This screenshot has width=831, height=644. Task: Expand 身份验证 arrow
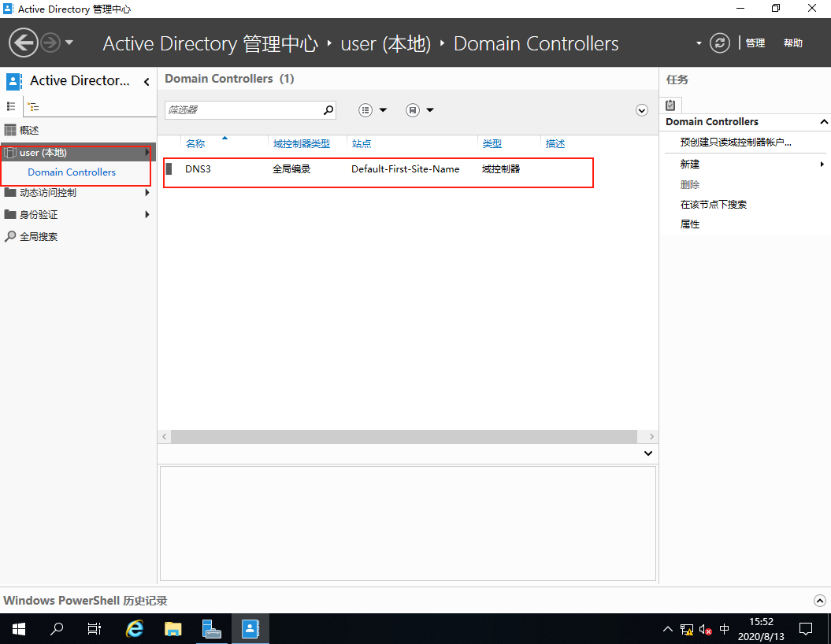147,214
